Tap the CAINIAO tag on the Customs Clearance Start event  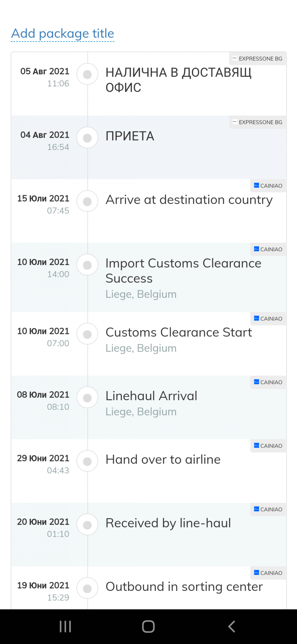pos(268,319)
